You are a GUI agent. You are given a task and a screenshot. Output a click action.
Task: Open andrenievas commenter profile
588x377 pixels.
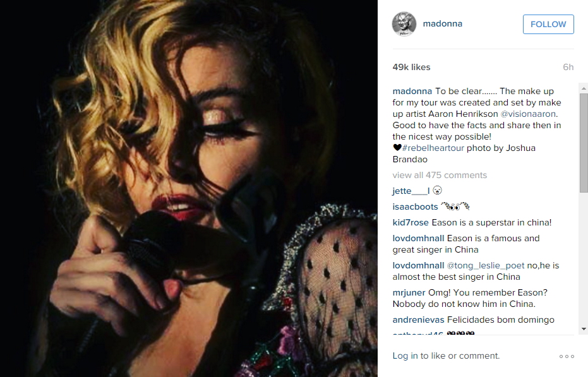(x=418, y=320)
